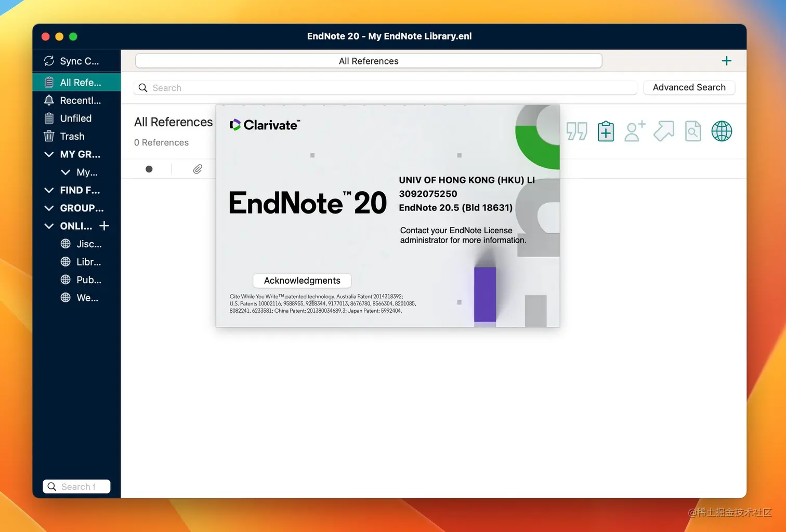This screenshot has width=786, height=532.
Task: Add an online search with plus icon
Action: [104, 225]
